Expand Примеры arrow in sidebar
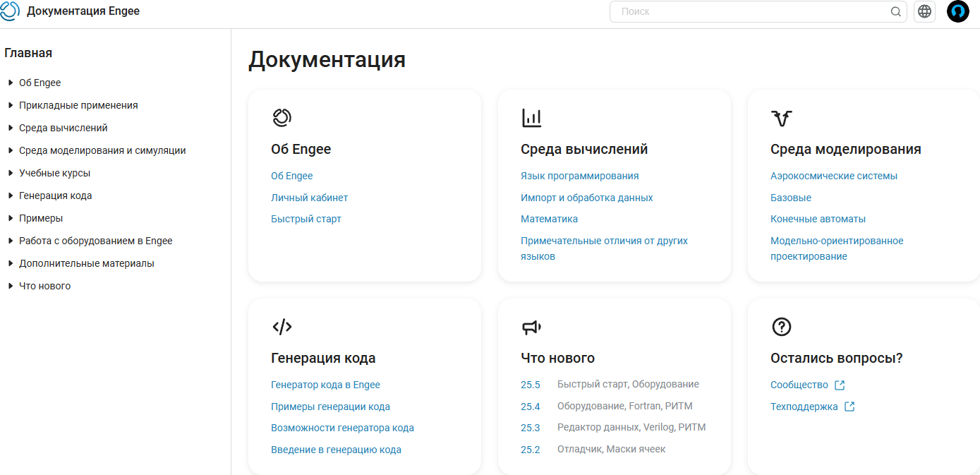980x475 pixels. pyautogui.click(x=11, y=218)
